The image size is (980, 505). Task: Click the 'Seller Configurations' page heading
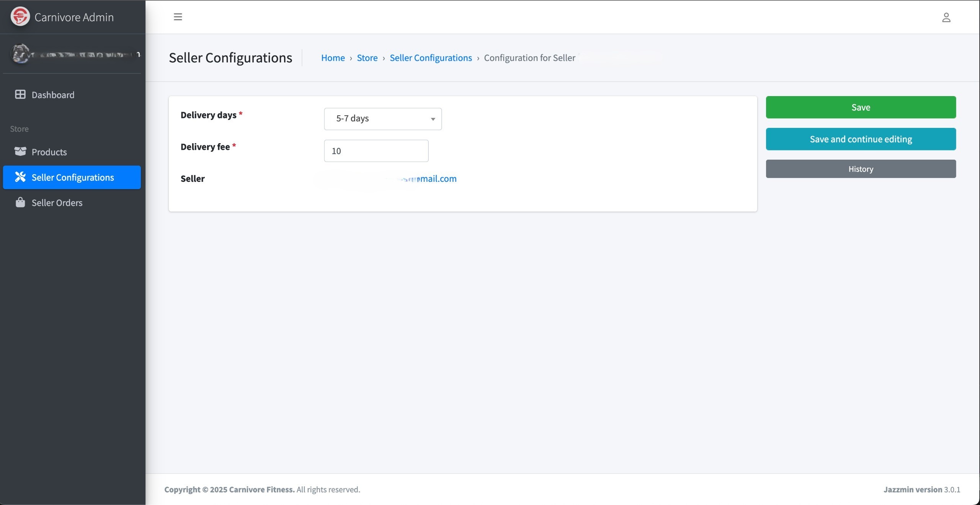click(x=230, y=58)
